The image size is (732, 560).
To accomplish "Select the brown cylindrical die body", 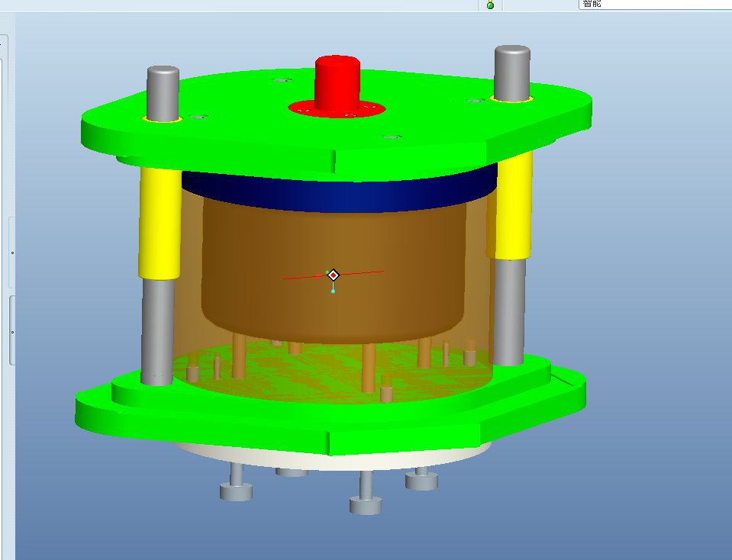I will click(x=334, y=271).
